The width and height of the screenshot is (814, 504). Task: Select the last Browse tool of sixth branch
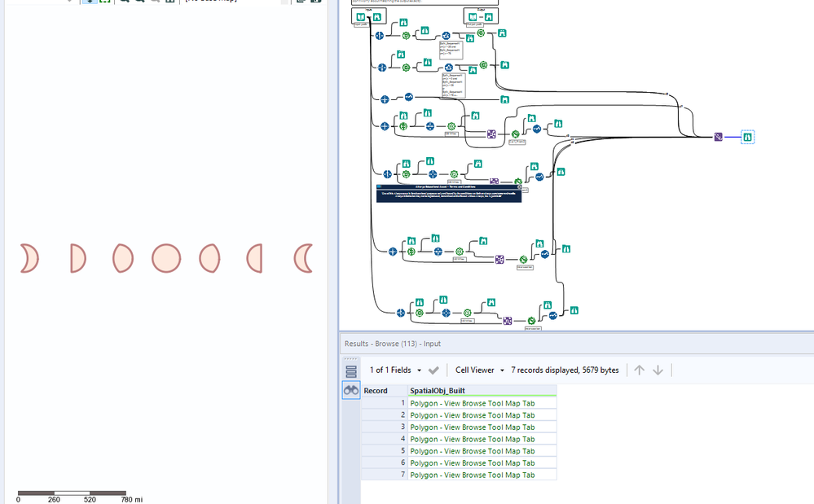(566, 249)
